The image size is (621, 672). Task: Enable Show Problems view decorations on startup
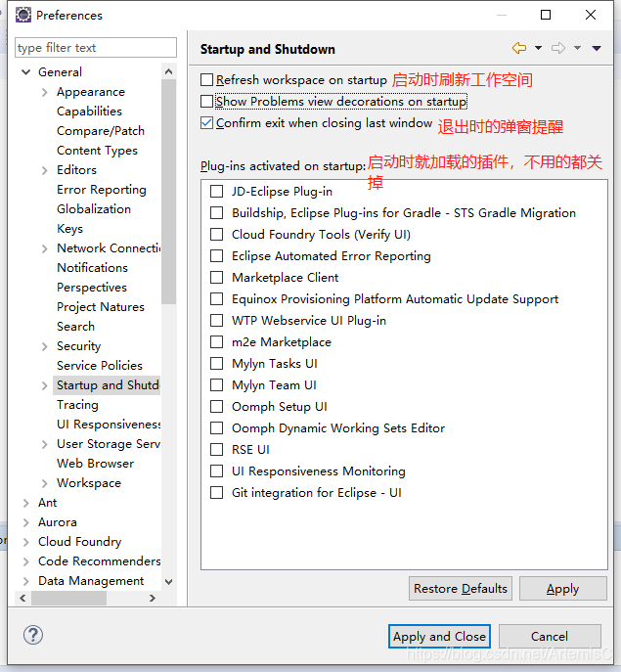(206, 102)
